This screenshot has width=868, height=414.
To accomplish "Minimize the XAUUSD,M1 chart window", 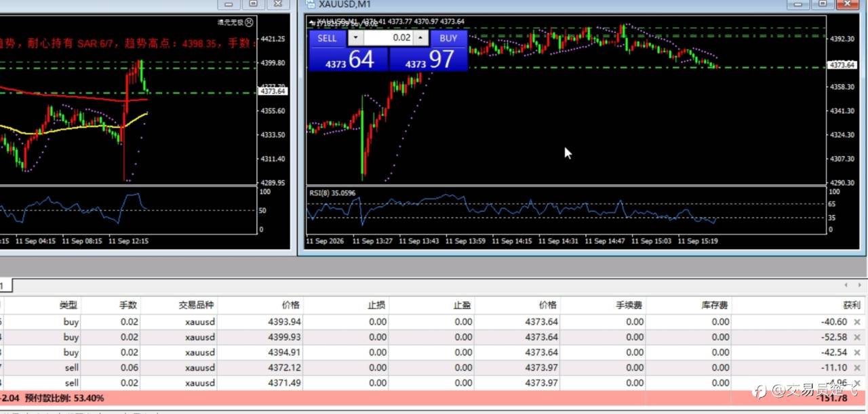I will point(798,4).
